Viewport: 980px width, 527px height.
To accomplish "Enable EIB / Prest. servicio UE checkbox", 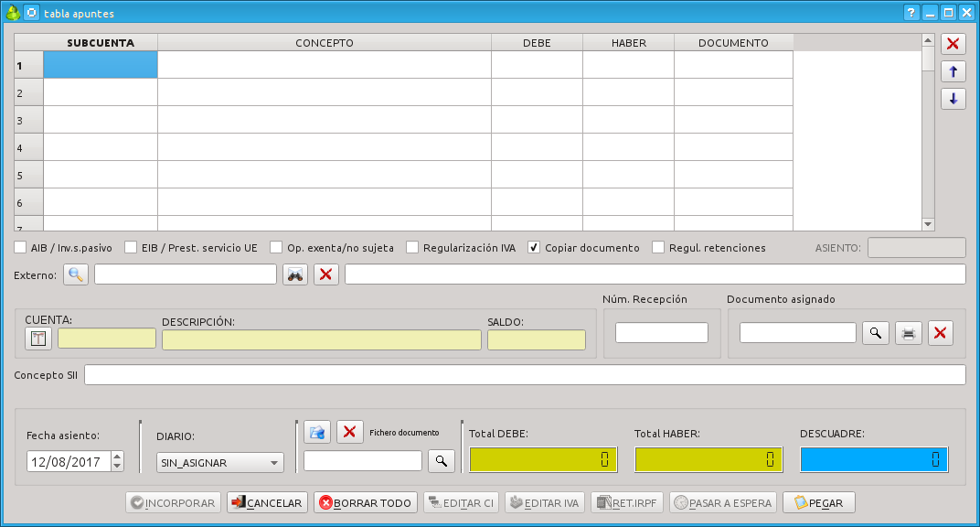I will (x=131, y=248).
